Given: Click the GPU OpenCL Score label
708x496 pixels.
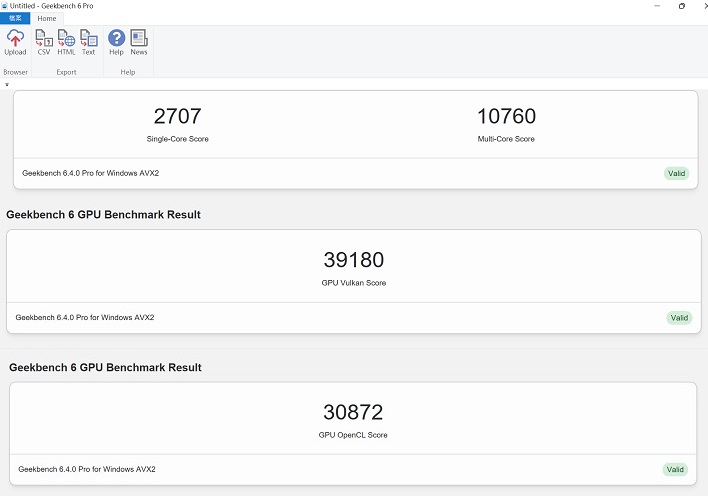Looking at the screenshot, I should click(353, 435).
